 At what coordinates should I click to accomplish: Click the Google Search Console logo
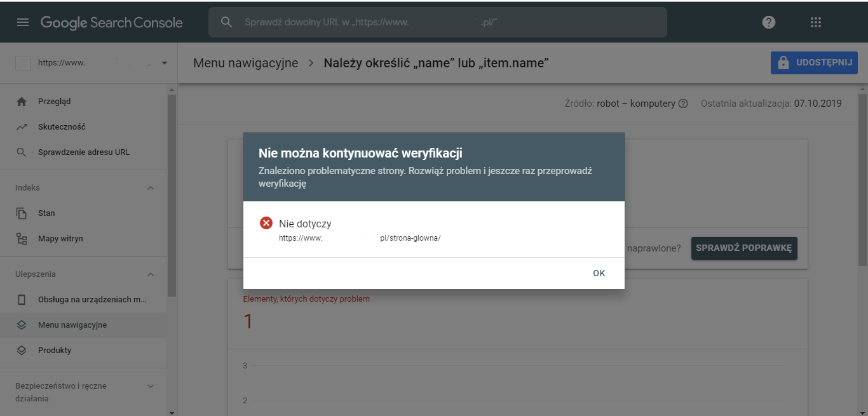pos(112,22)
